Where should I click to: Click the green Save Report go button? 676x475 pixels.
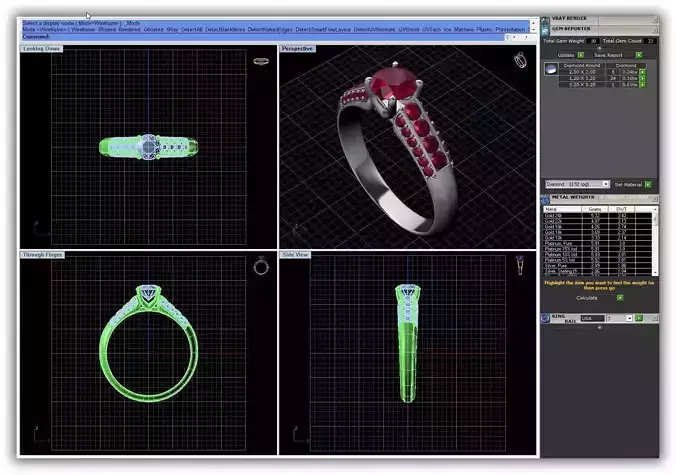tap(639, 55)
